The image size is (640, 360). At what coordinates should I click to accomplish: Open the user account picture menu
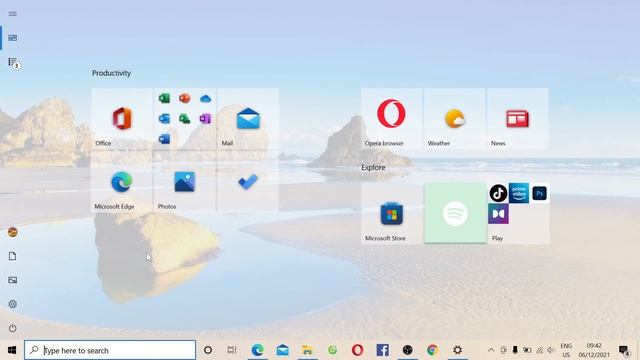click(13, 232)
